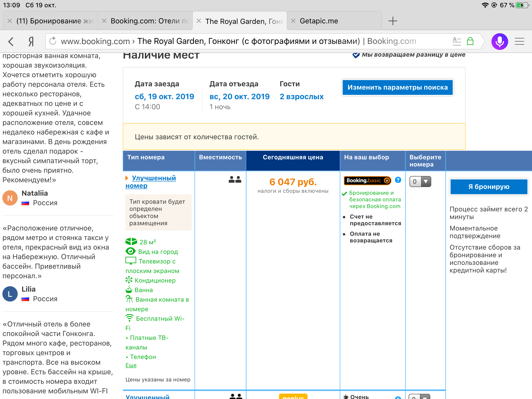
Task: Open the Улучшенный номер link
Action: pyautogui.click(x=151, y=182)
